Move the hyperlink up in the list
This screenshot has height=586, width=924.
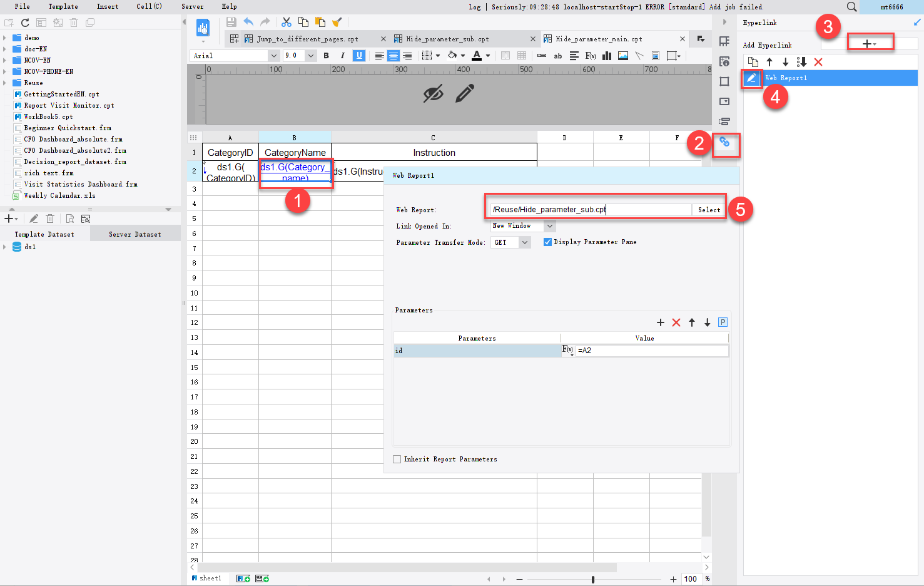(769, 62)
